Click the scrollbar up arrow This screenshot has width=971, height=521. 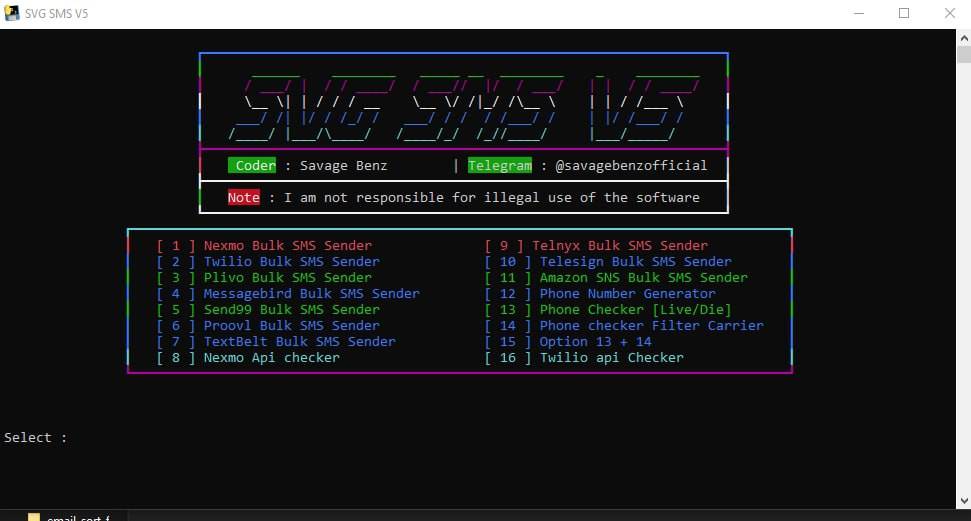[964, 38]
